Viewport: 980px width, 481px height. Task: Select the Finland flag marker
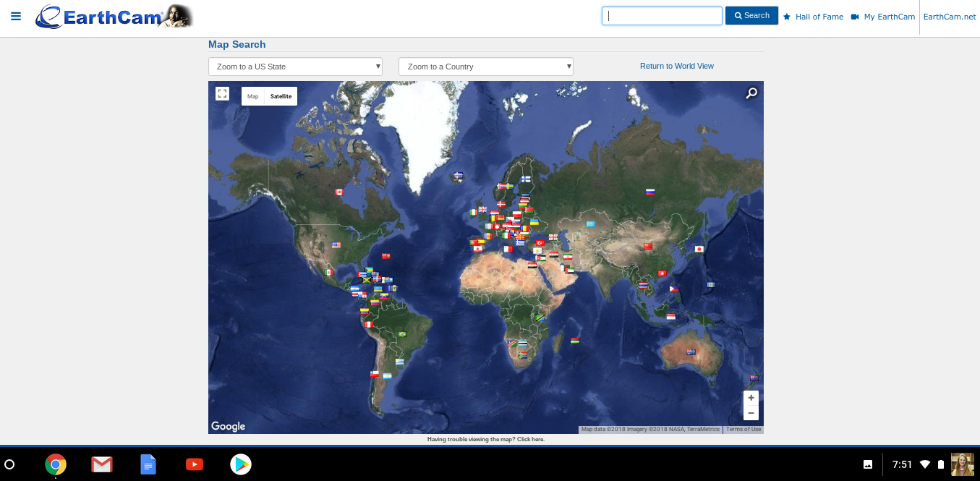point(526,179)
